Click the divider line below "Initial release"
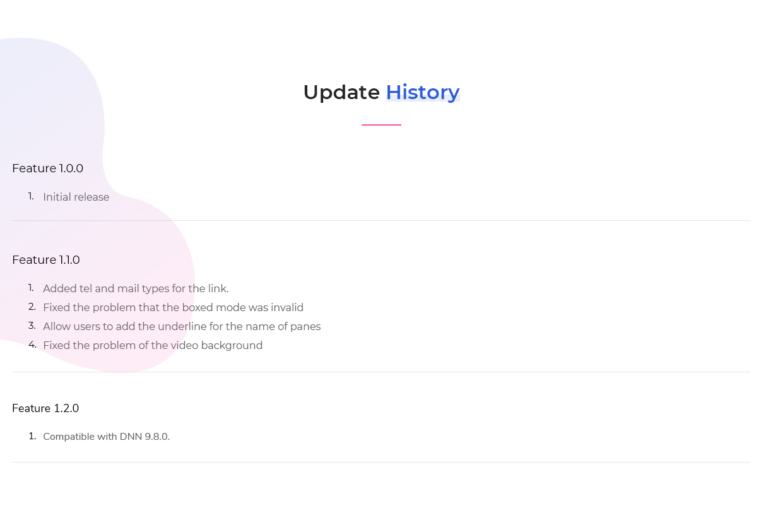 point(381,221)
